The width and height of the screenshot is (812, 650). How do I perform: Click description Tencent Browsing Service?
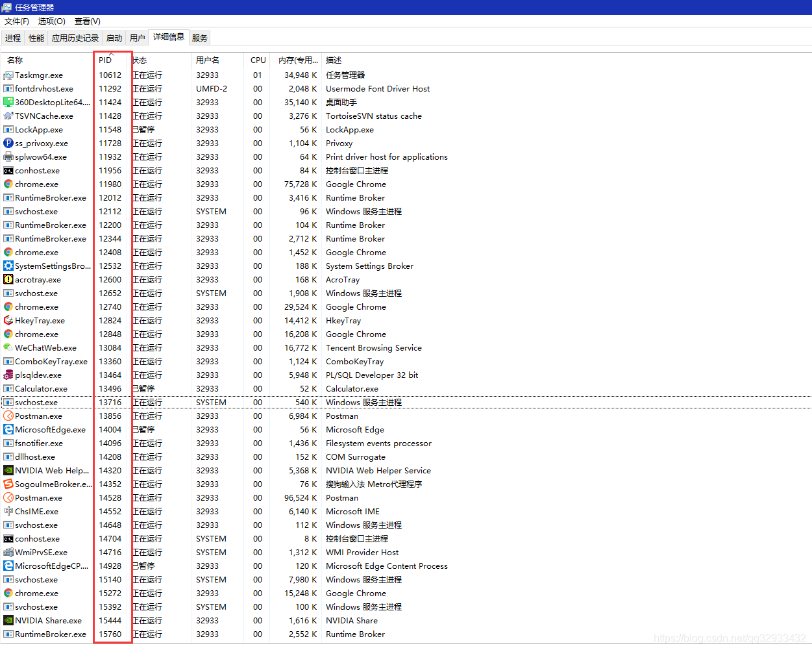374,348
